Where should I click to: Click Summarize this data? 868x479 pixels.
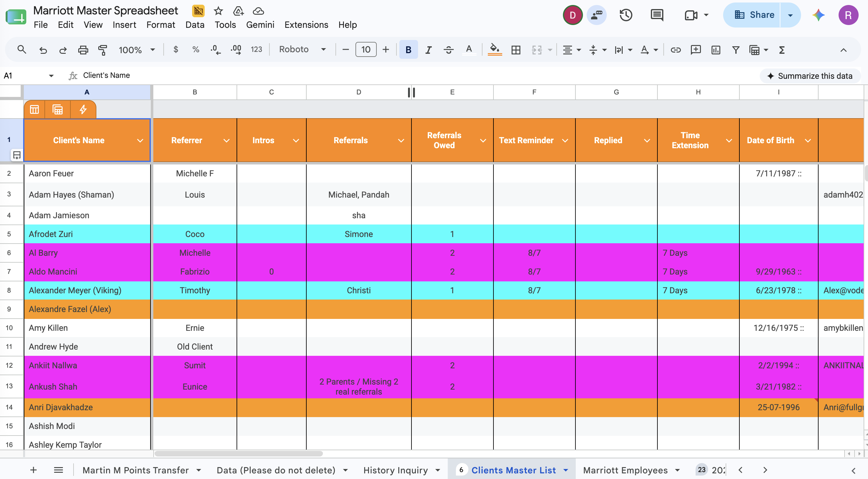click(810, 76)
